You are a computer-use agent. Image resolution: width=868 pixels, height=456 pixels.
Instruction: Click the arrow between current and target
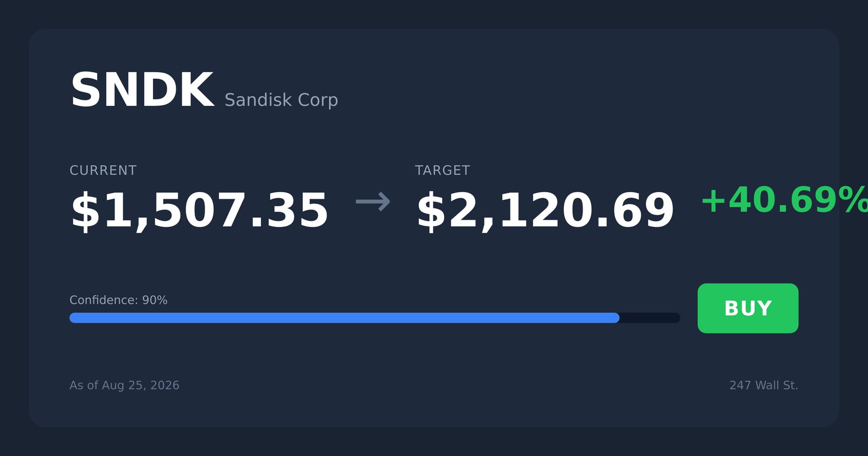373,201
